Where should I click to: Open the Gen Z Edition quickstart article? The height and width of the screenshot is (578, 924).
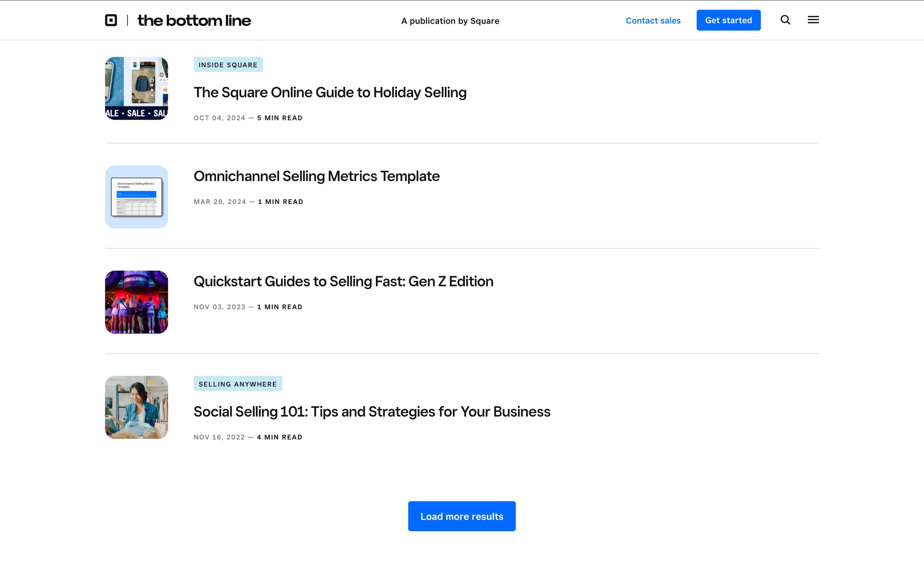pyautogui.click(x=343, y=281)
